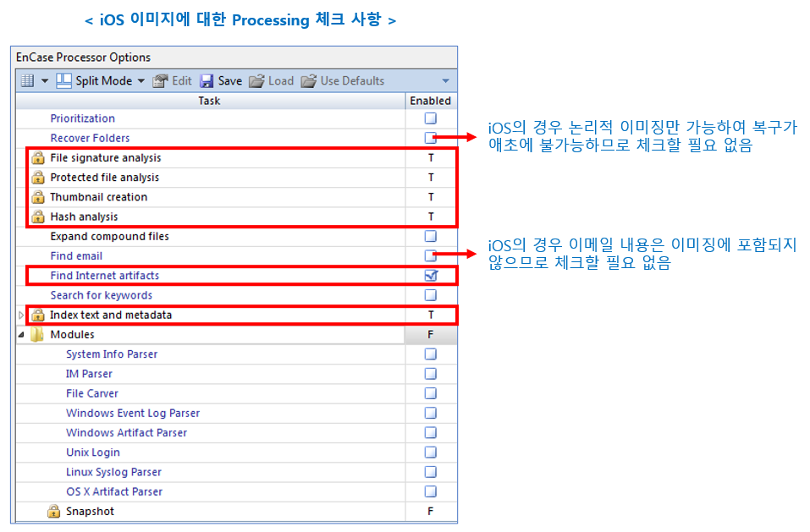Open the Windows Event Log Parser link

pos(133,413)
